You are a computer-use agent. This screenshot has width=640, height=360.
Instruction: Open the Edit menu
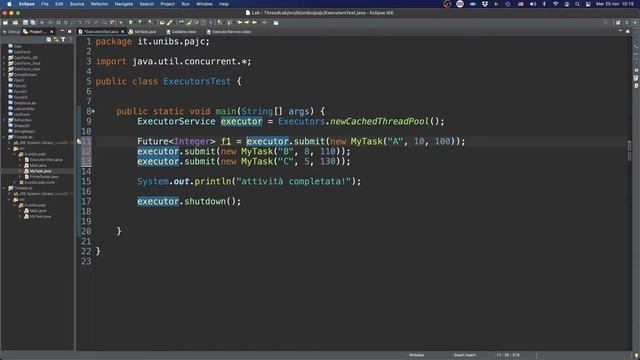[59, 4]
